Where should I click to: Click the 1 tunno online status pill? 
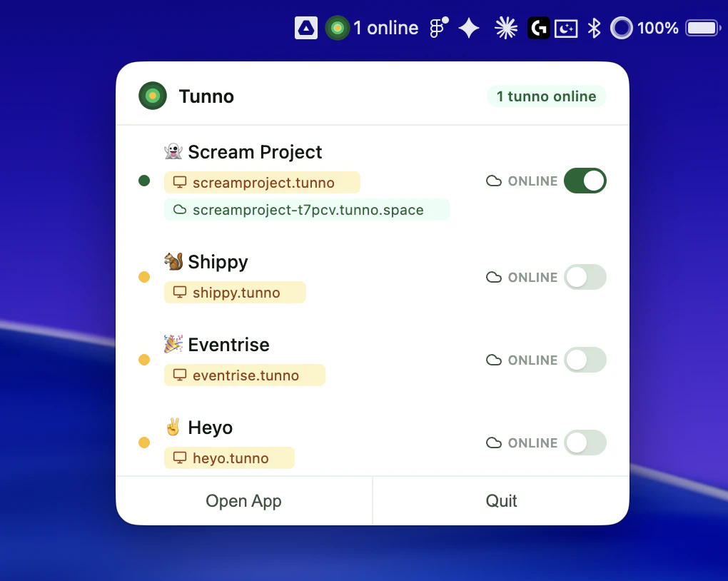(546, 96)
